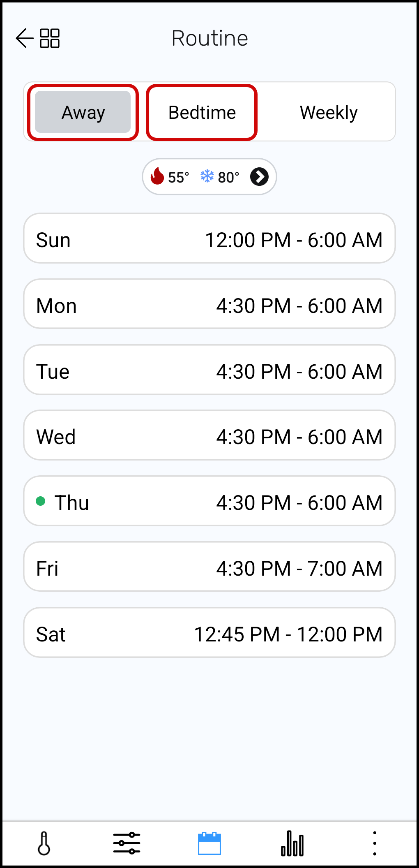Open the thermometer temperature tab
419x868 pixels.
(x=44, y=843)
